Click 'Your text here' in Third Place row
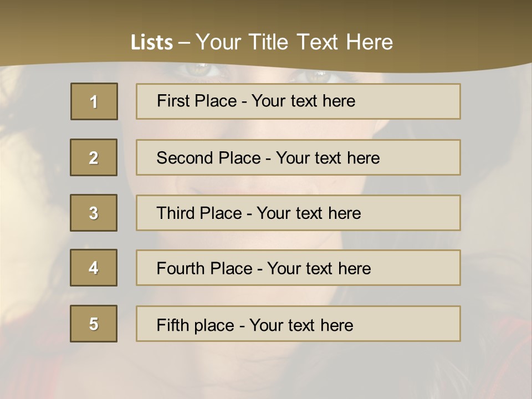 pyautogui.click(x=309, y=213)
